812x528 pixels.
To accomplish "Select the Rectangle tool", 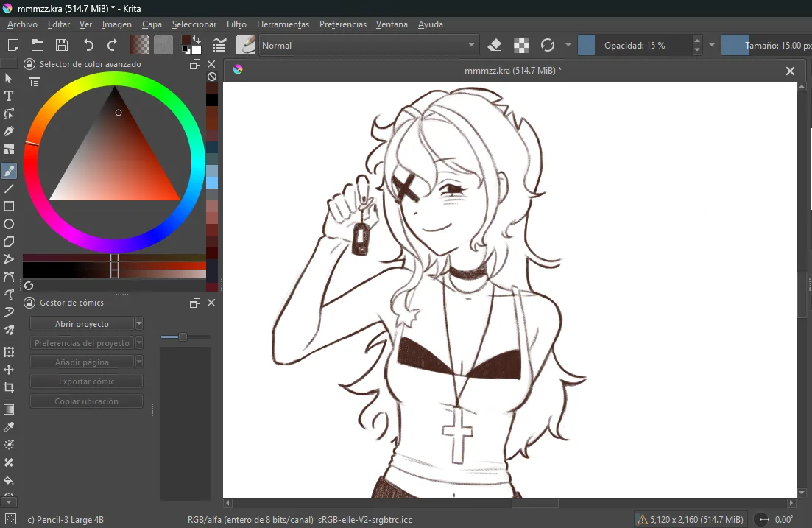I will pos(8,206).
